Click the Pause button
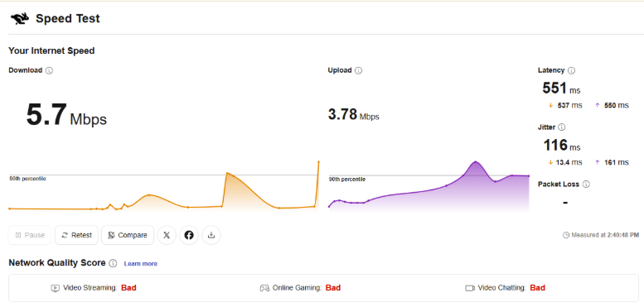This screenshot has width=644, height=307. click(x=30, y=235)
